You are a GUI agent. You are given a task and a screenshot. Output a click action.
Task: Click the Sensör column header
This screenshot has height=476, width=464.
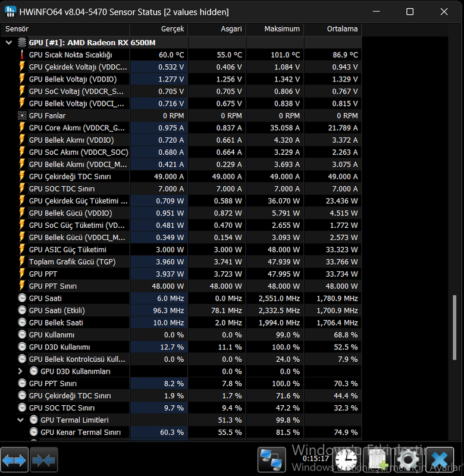[x=65, y=29]
